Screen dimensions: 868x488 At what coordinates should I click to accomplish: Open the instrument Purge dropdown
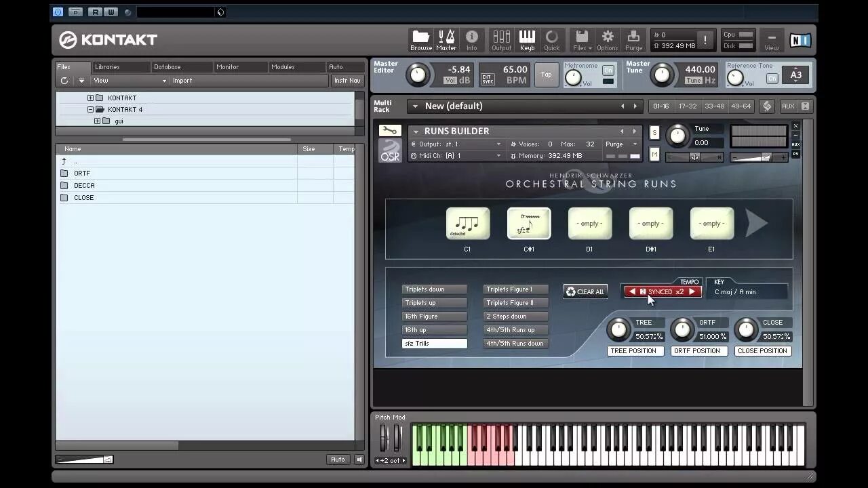point(621,144)
